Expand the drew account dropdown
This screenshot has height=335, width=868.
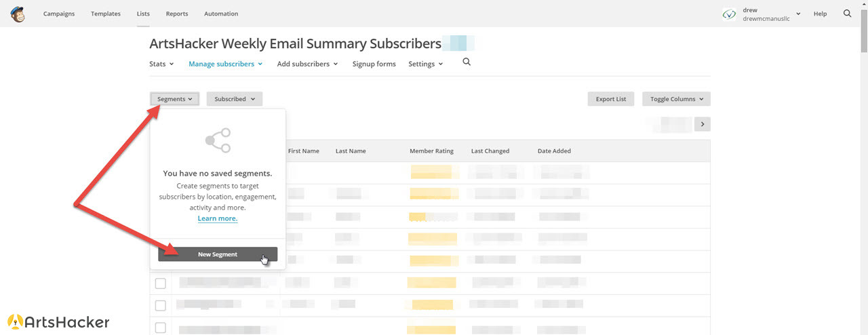(772, 14)
